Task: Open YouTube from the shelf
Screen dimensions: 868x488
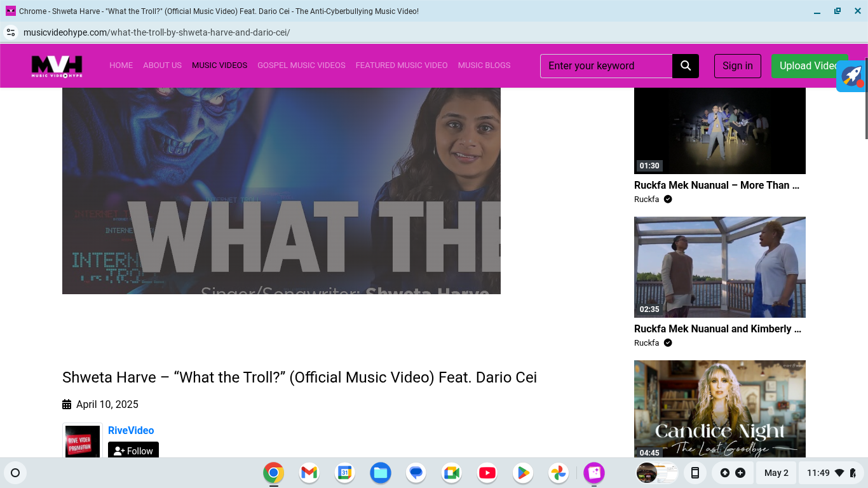Action: coord(487,473)
